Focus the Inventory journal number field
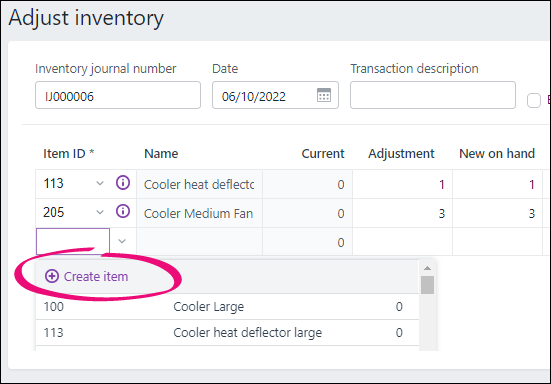Image resolution: width=551 pixels, height=384 pixels. (118, 95)
